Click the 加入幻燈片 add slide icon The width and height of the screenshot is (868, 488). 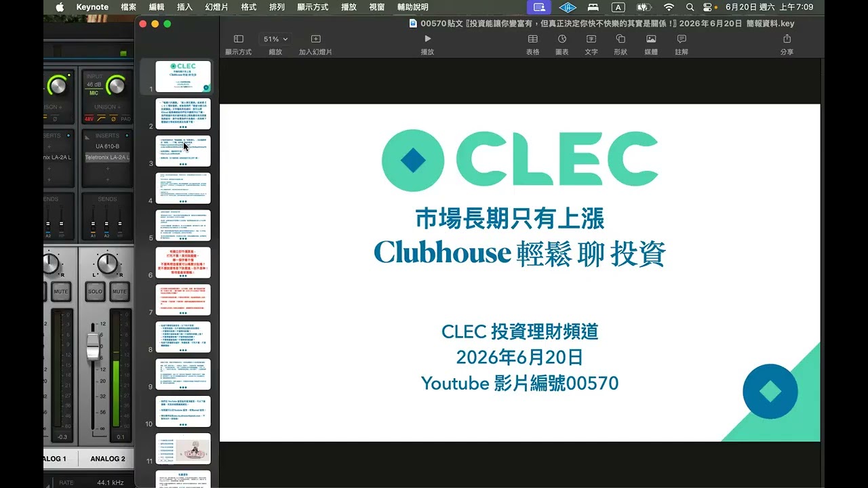pos(315,39)
